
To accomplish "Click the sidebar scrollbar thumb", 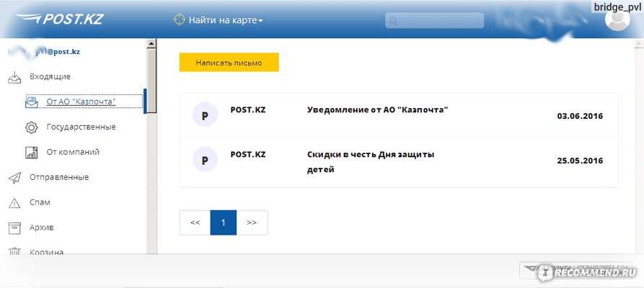I will pyautogui.click(x=151, y=80).
